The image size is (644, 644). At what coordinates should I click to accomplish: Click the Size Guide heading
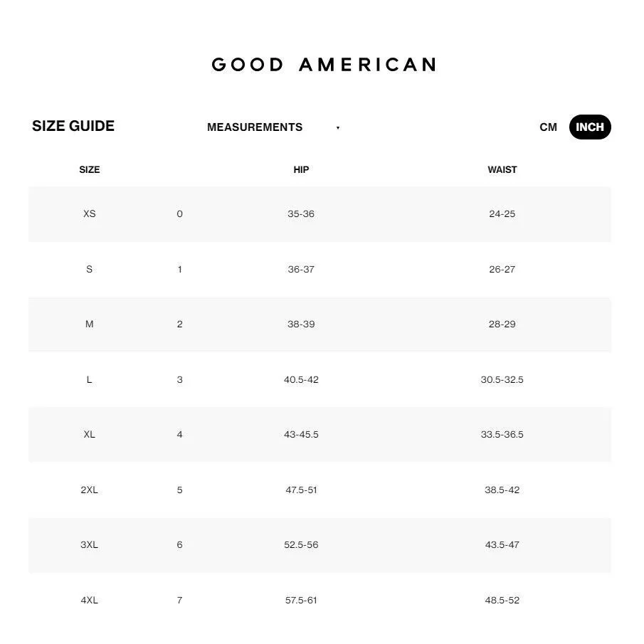73,127
